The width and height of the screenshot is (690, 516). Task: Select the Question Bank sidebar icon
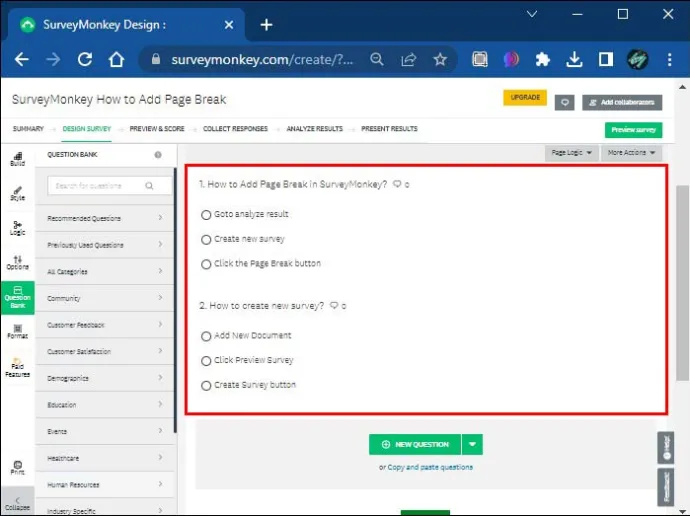click(18, 297)
